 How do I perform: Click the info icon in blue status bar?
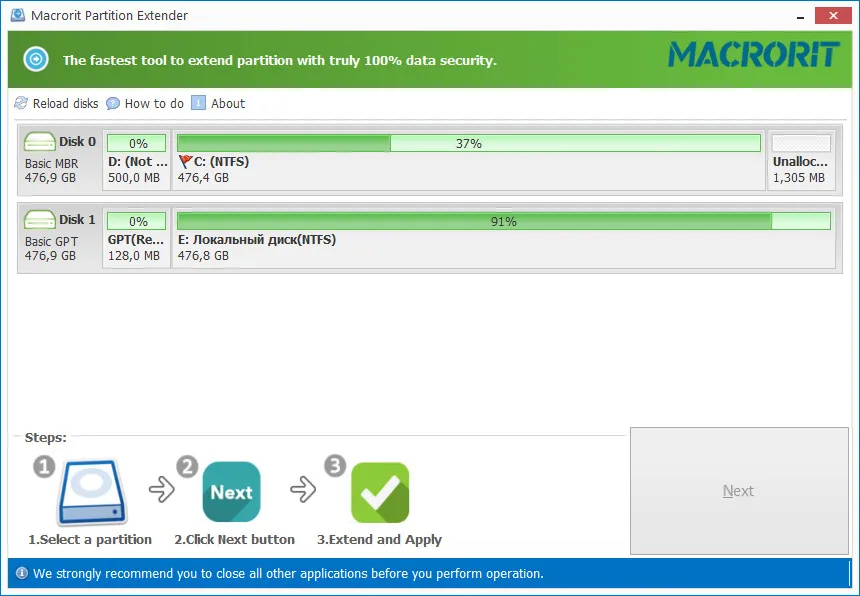[x=22, y=574]
